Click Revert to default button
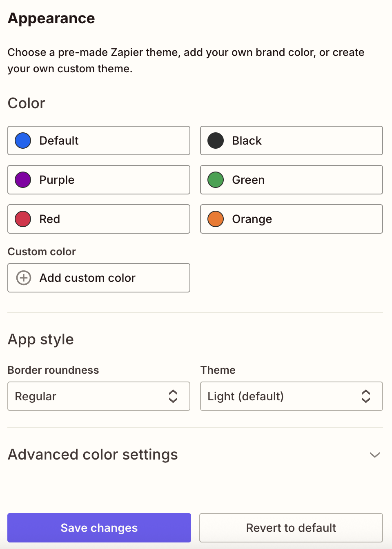 click(291, 528)
